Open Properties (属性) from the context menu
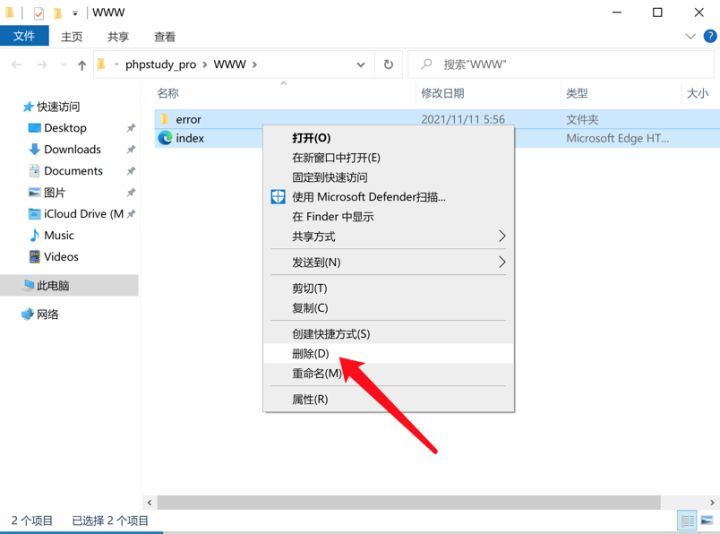Screen dimensions: 720x534 click(388, 399)
